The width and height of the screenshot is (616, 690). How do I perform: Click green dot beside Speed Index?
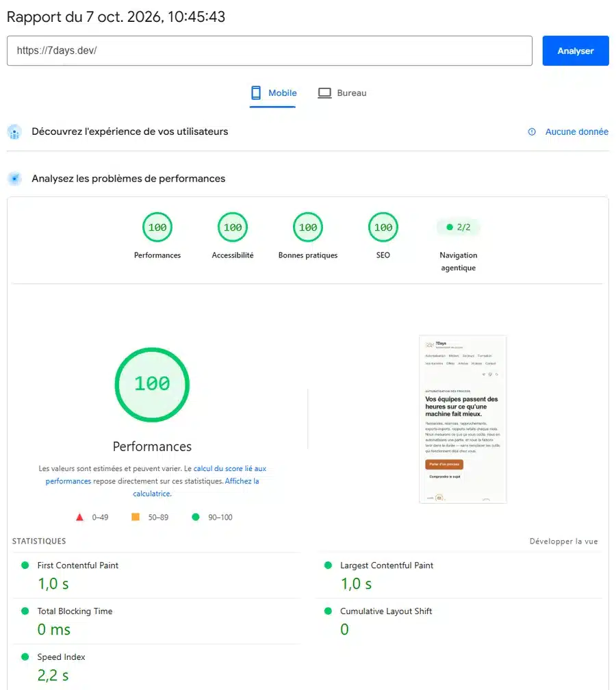25,656
